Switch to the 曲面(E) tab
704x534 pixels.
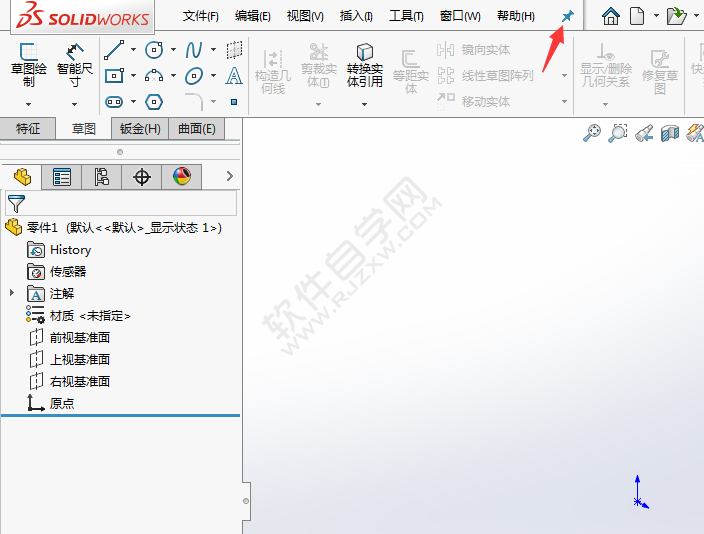click(x=197, y=129)
